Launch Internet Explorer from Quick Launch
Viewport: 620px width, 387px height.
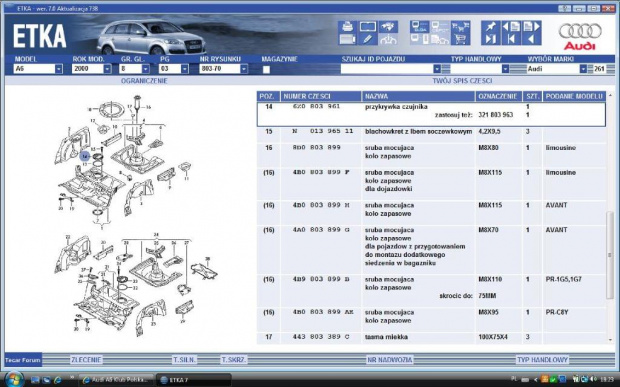click(x=58, y=380)
